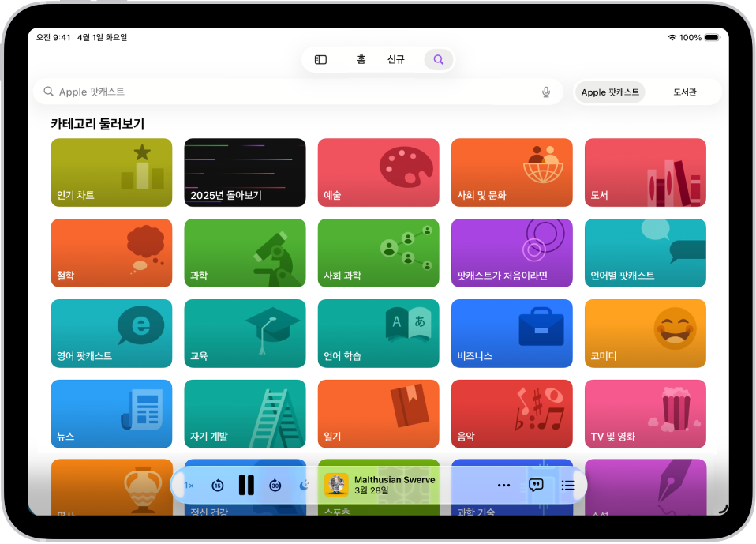
Task: Open the 사회 및 문화 category
Action: click(x=511, y=173)
